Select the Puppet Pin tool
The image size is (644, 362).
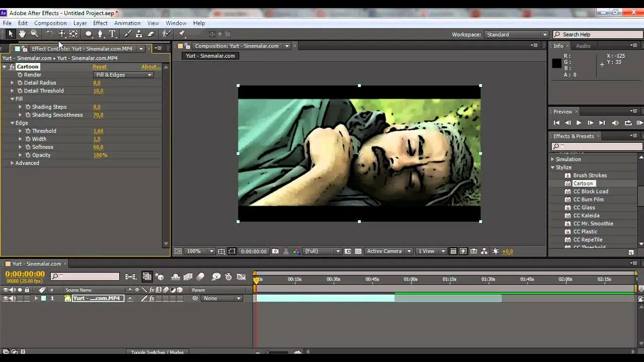tap(182, 34)
